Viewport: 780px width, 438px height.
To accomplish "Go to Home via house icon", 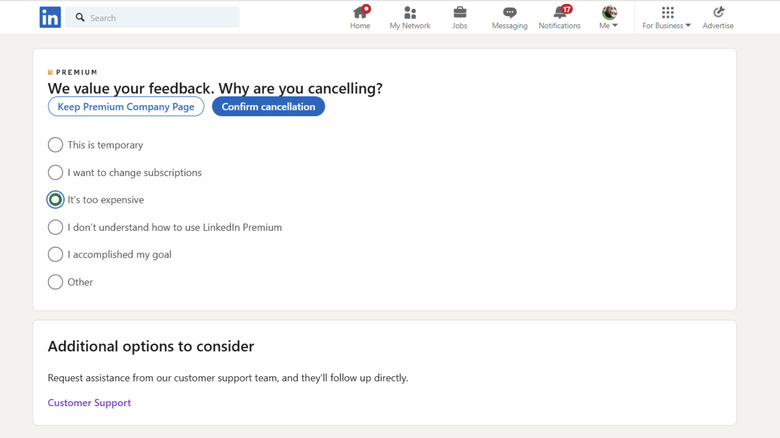I will [360, 12].
